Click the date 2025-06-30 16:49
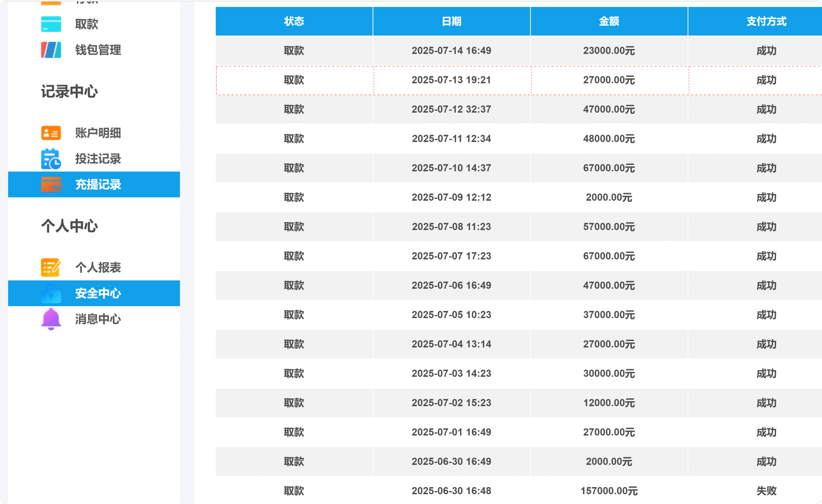This screenshot has width=822, height=504. pyautogui.click(x=451, y=462)
